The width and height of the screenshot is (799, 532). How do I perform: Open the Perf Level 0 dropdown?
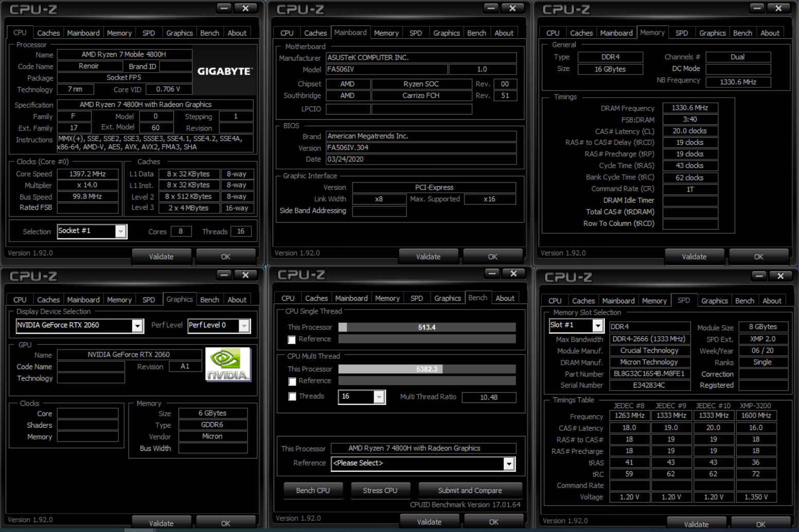click(244, 325)
